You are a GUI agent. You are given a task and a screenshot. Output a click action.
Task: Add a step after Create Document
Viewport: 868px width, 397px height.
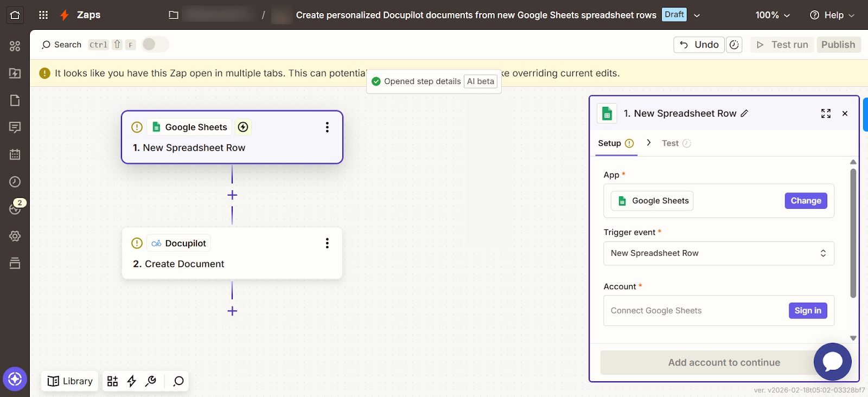pos(232,311)
